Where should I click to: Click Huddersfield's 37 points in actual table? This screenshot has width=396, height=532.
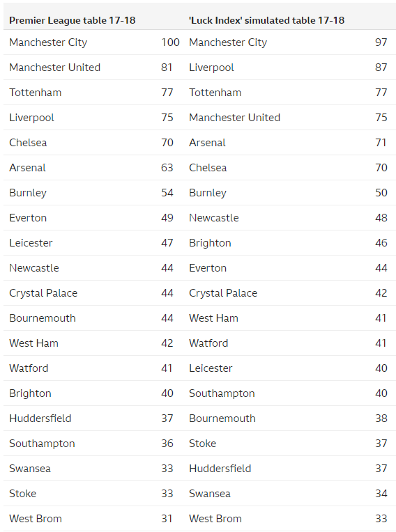pyautogui.click(x=167, y=418)
